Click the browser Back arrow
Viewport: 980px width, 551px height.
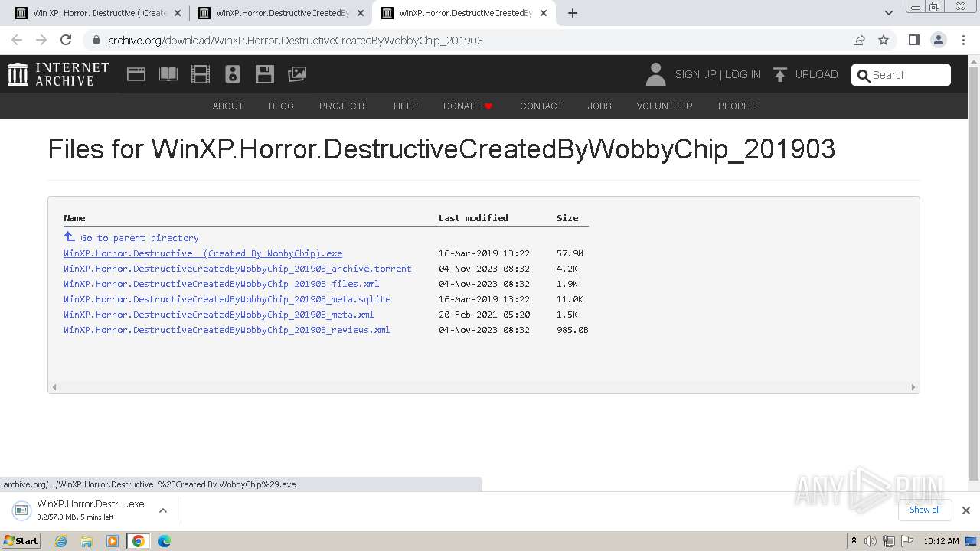pos(17,40)
